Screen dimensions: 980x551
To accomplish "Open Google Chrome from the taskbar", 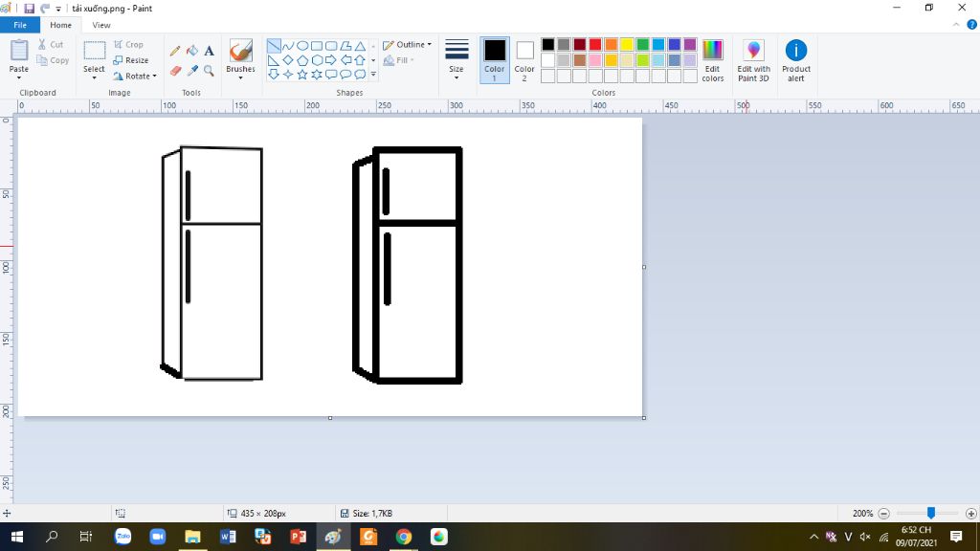I will point(404,537).
